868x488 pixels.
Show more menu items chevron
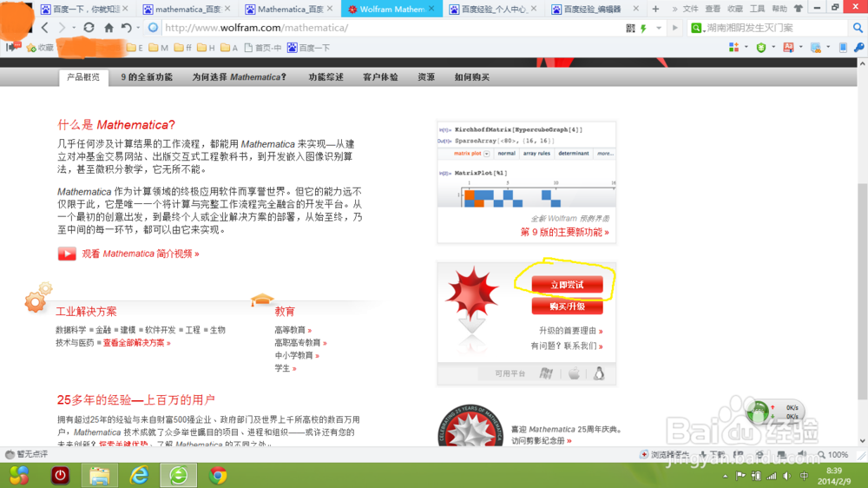674,9
